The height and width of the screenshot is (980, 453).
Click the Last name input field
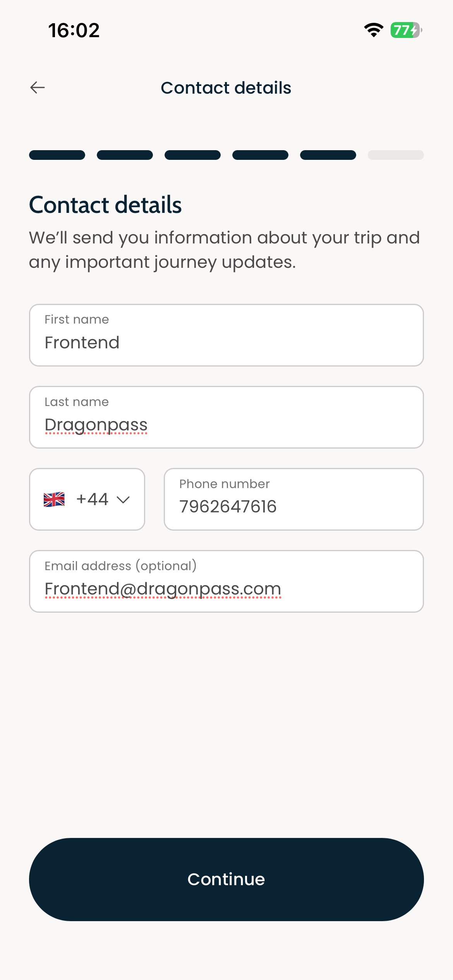point(226,417)
